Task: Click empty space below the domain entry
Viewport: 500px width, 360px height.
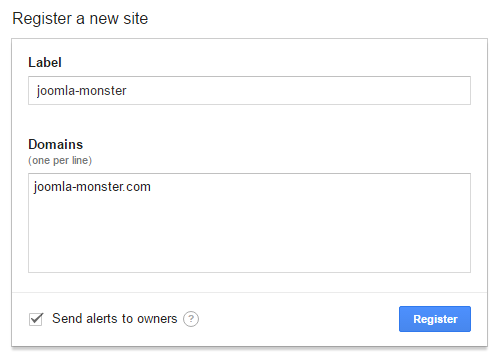Action: [x=249, y=233]
